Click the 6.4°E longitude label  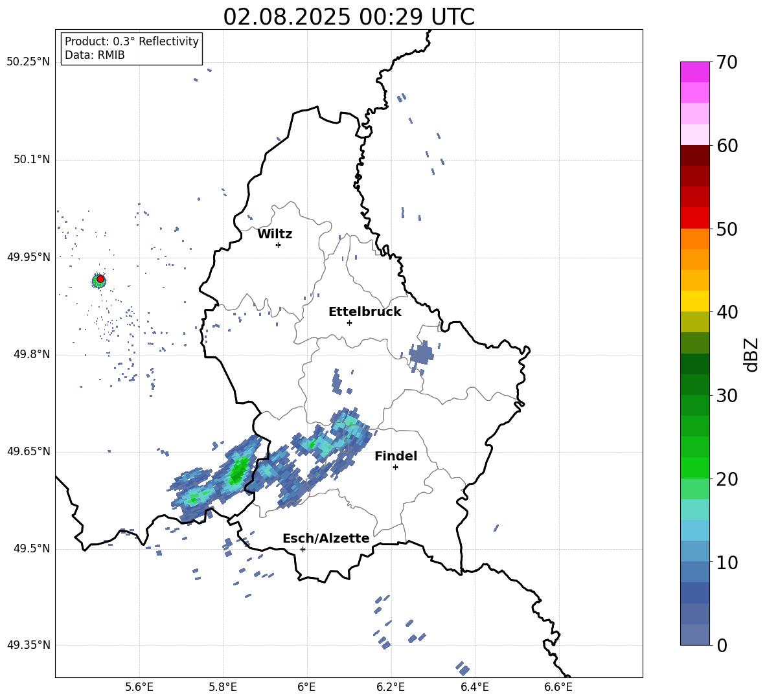(474, 687)
